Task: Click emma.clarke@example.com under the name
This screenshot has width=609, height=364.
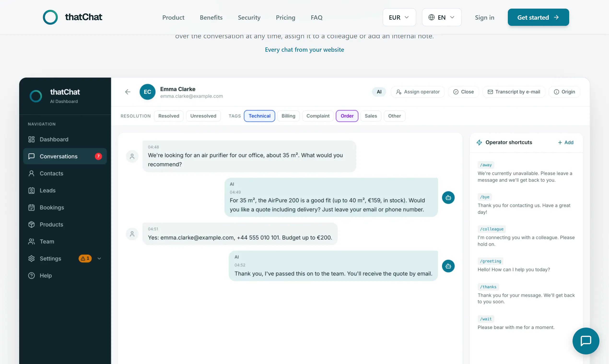Action: point(191,96)
